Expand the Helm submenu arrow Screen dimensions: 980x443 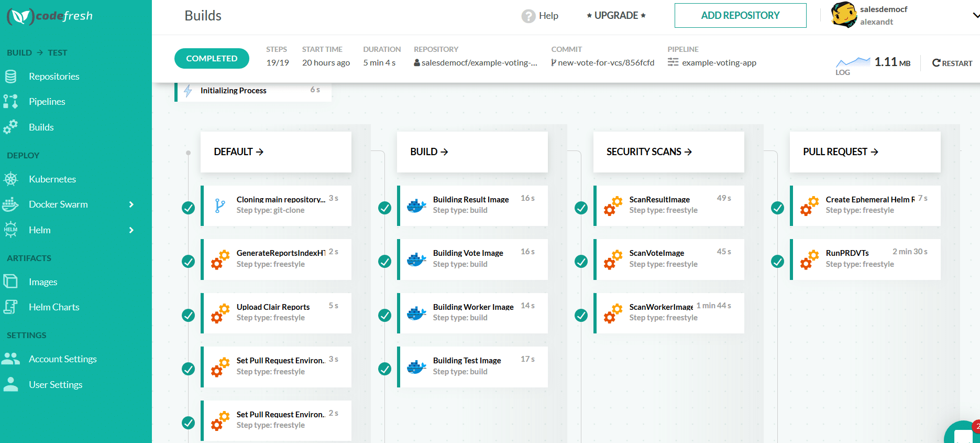[x=131, y=230]
